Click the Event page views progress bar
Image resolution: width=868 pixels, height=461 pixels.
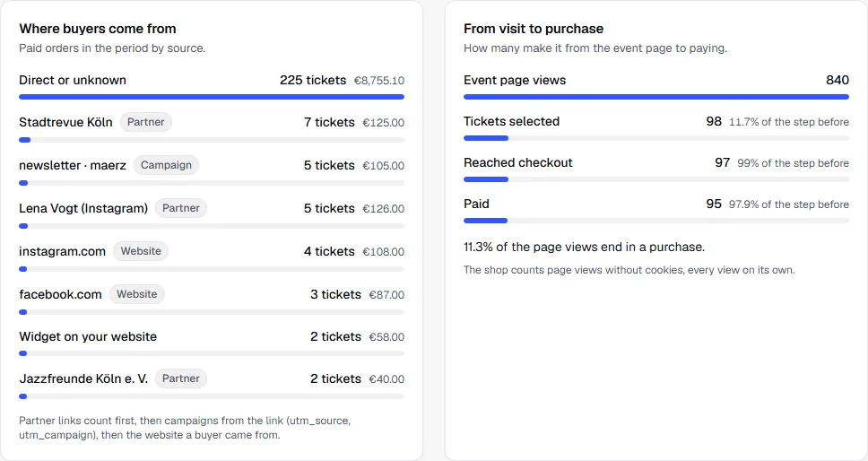656,97
